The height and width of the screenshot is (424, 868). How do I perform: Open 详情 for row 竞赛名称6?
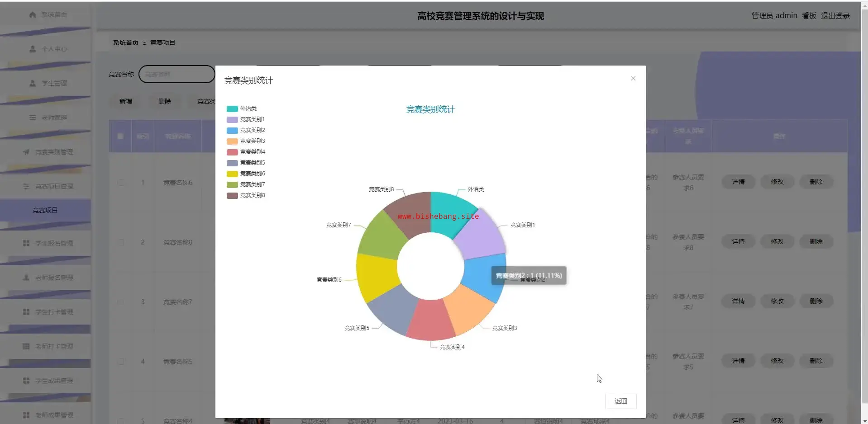tap(738, 182)
